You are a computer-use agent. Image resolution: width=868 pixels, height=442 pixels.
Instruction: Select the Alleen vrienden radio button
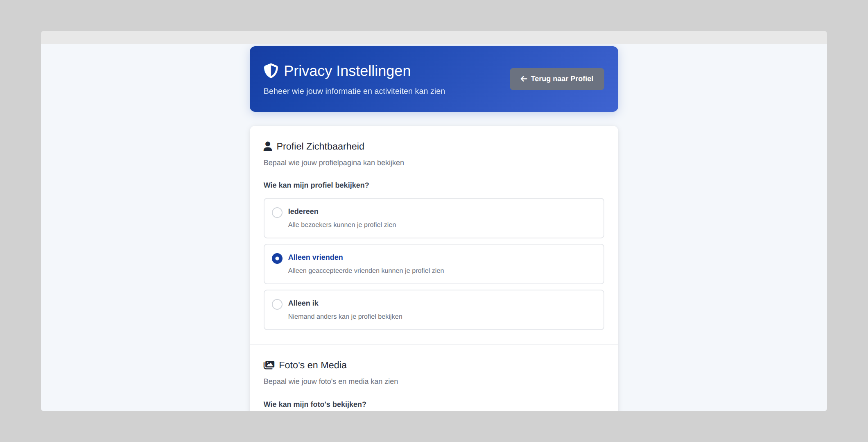pos(277,258)
